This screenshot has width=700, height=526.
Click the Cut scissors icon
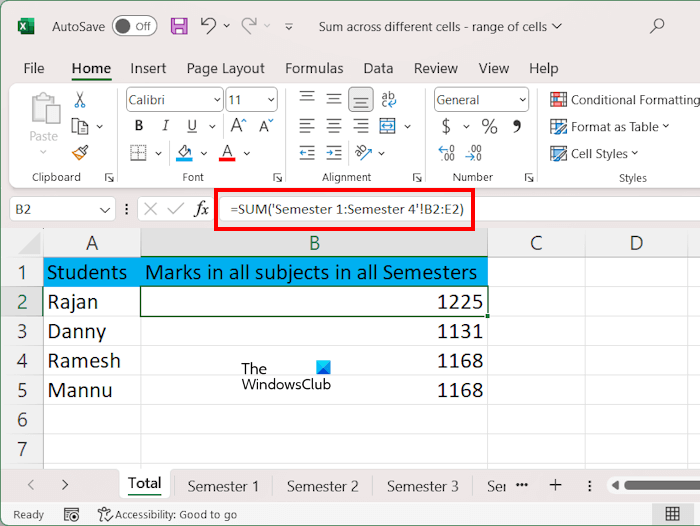click(80, 100)
